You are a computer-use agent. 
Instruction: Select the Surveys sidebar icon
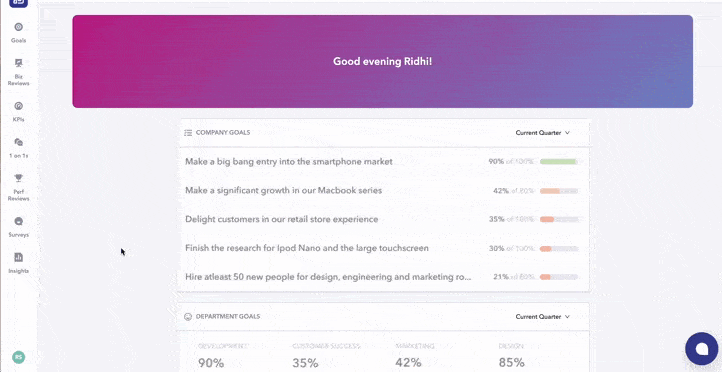(x=18, y=221)
